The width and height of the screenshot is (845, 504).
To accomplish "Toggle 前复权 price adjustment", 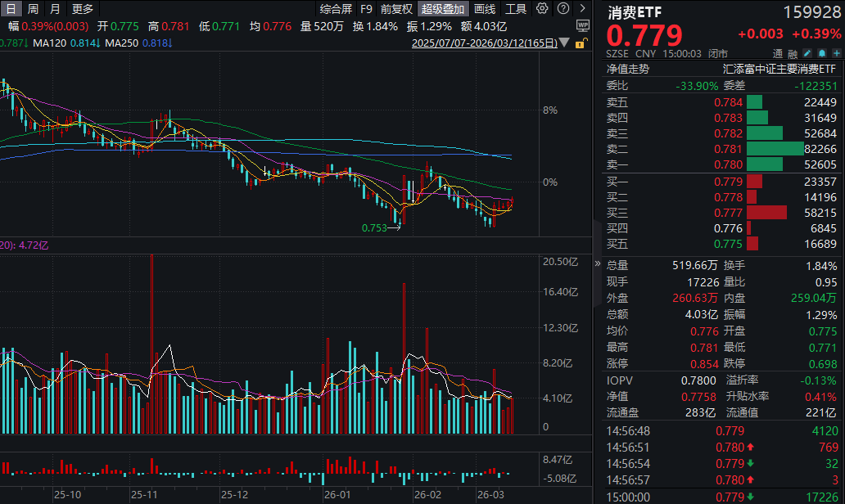I will click(396, 9).
